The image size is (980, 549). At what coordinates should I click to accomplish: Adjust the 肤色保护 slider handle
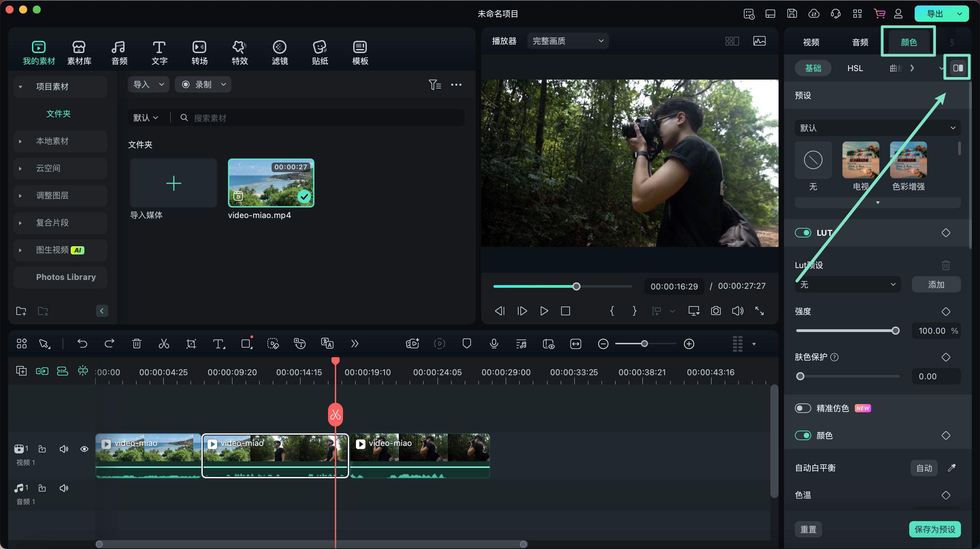[800, 376]
